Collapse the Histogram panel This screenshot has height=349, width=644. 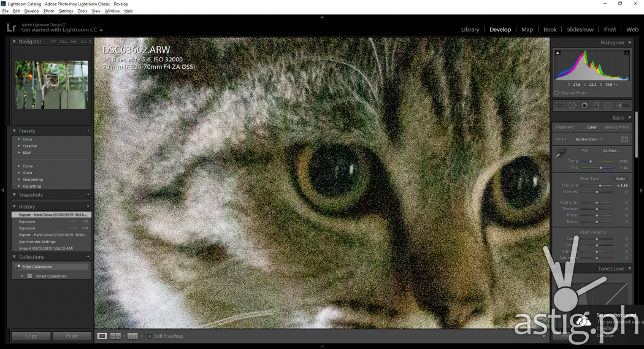[630, 42]
